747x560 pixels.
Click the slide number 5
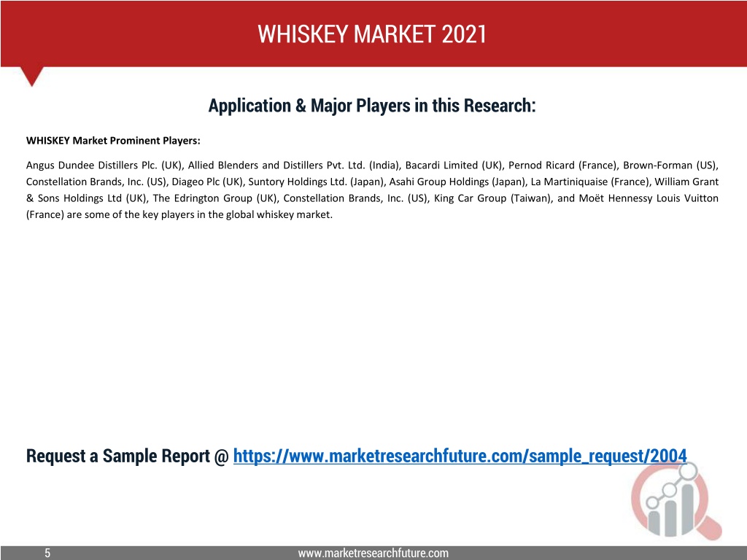47,553
